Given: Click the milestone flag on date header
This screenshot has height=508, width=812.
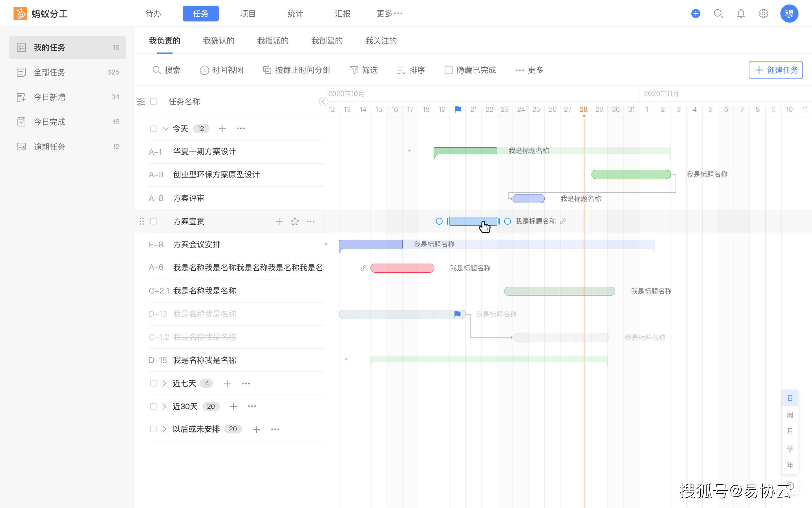Looking at the screenshot, I should [458, 109].
